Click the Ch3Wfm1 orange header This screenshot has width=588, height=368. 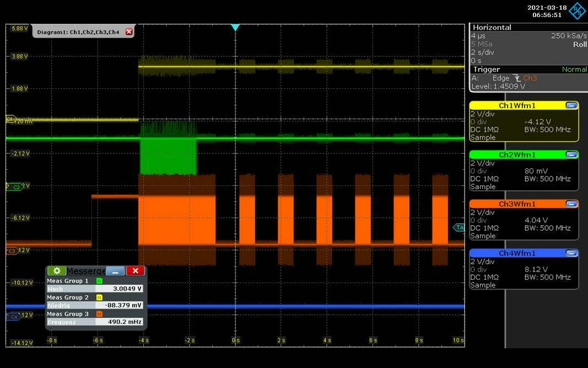click(517, 204)
